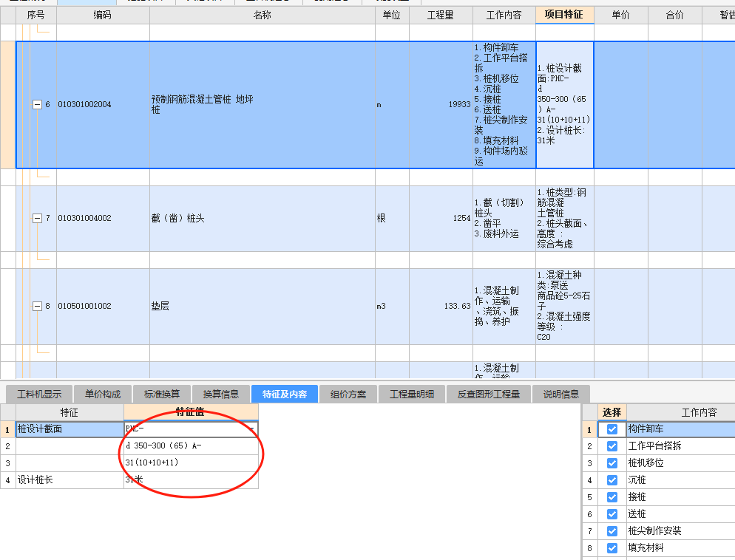Click the 名称 column header
Image resolution: width=735 pixels, height=560 pixels.
(x=262, y=15)
